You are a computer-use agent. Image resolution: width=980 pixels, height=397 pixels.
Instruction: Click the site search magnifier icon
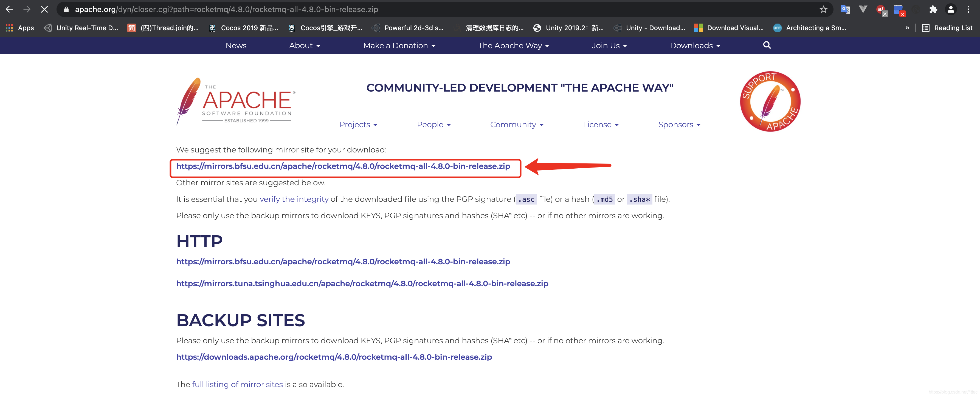767,45
